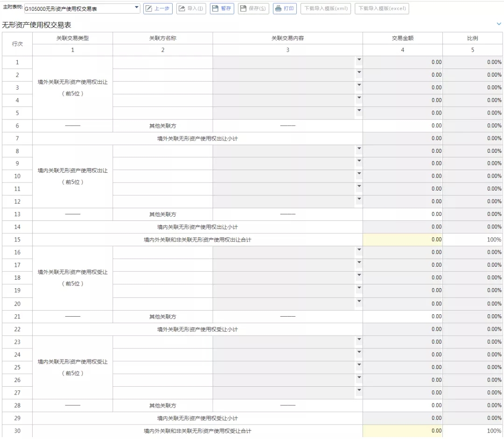
Task: Click row 30 highlighted total amount cell
Action: point(402,431)
